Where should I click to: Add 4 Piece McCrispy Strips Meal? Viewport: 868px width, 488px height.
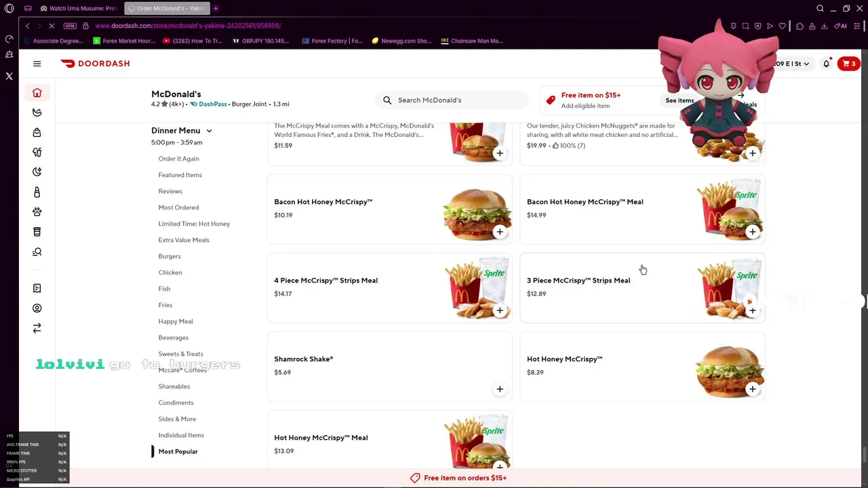tap(500, 310)
